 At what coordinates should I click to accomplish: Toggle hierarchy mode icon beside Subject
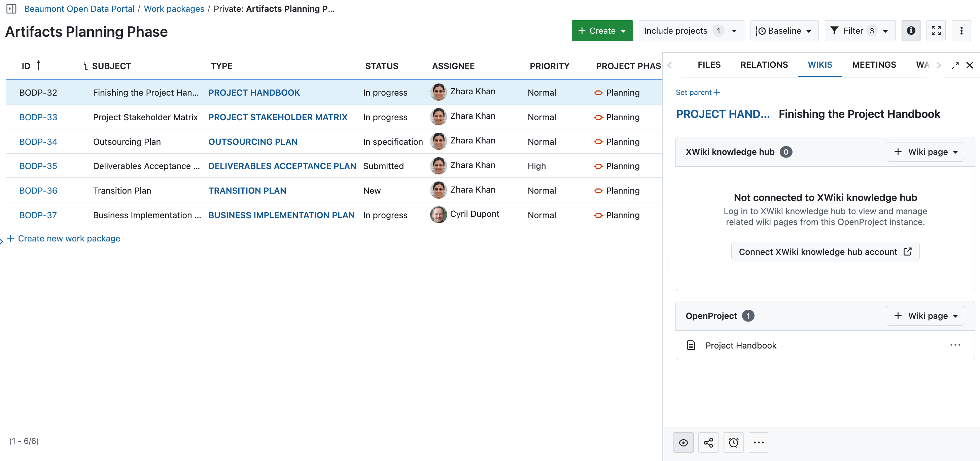click(85, 66)
